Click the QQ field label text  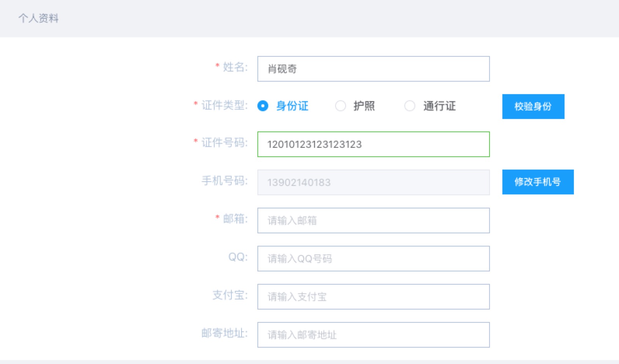[238, 257]
